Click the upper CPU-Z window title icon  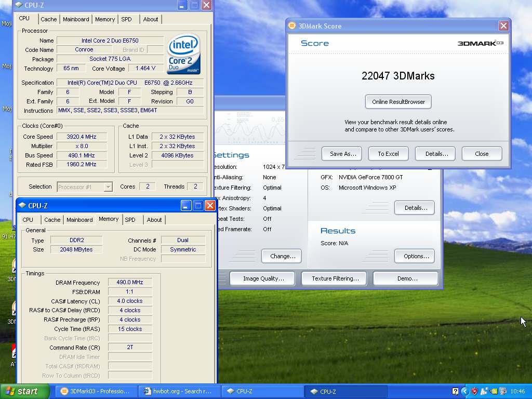point(19,5)
